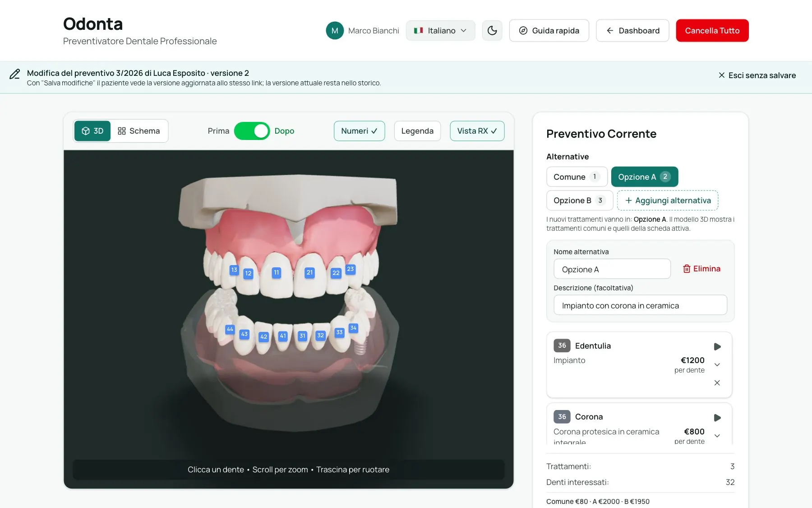Click tooth 34 label on lower arch

click(353, 328)
